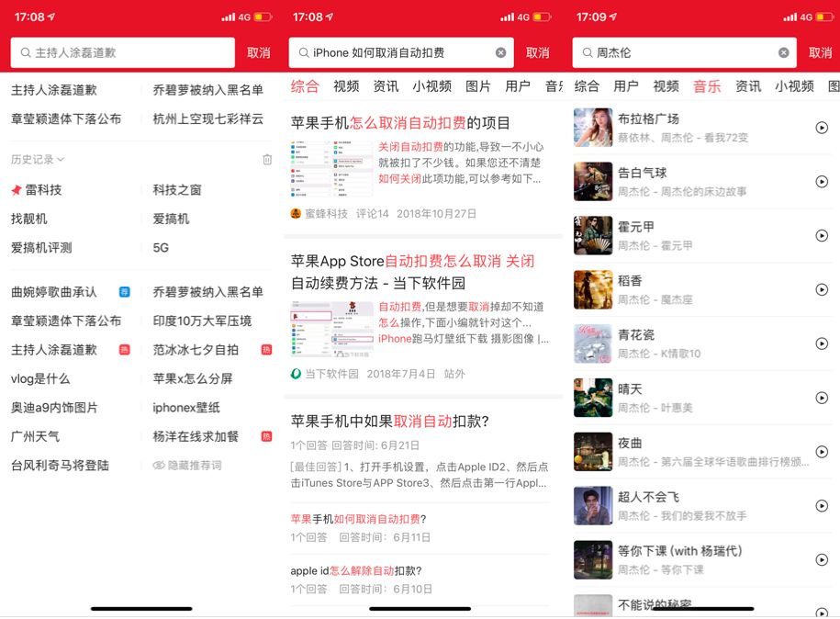This screenshot has height=619, width=840.
Task: Open album cover for 青花瓷
Action: 592,343
